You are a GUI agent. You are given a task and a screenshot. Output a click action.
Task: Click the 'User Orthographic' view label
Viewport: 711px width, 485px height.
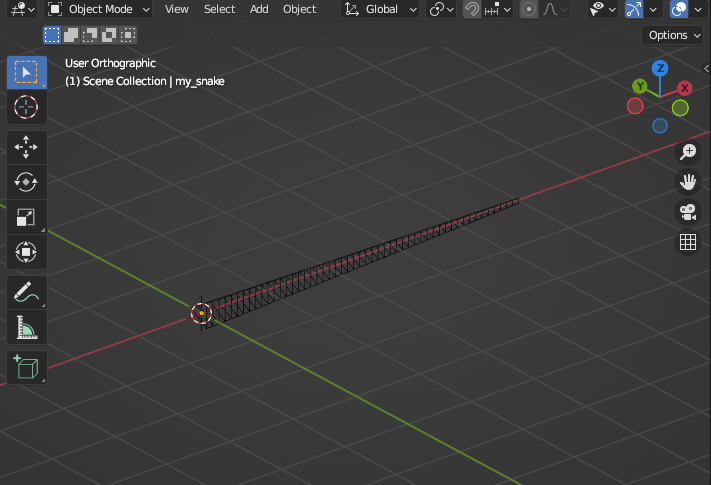110,63
